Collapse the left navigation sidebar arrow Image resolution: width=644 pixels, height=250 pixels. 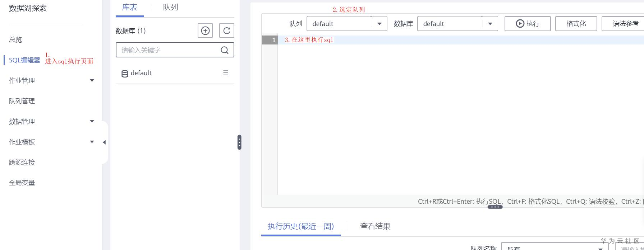pyautogui.click(x=104, y=142)
